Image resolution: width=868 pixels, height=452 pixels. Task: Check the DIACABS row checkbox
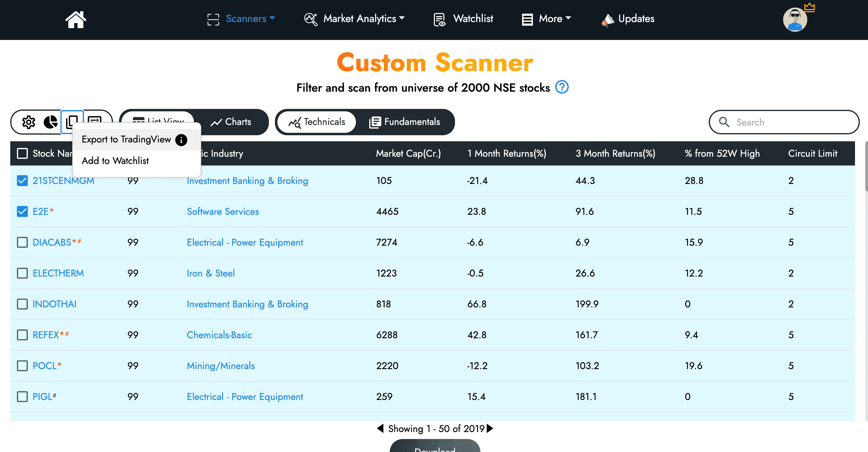pos(22,242)
